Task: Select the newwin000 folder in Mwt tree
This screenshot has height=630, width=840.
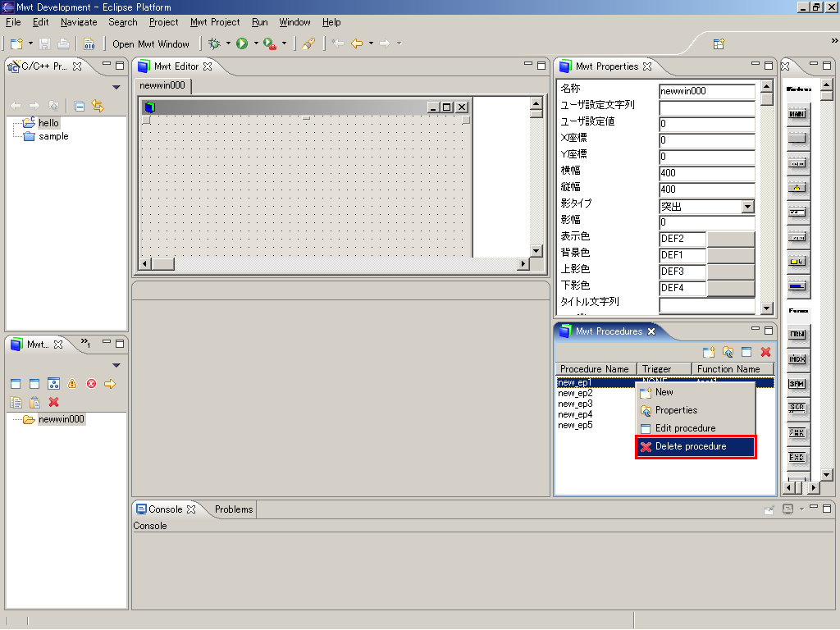Action: [61, 419]
